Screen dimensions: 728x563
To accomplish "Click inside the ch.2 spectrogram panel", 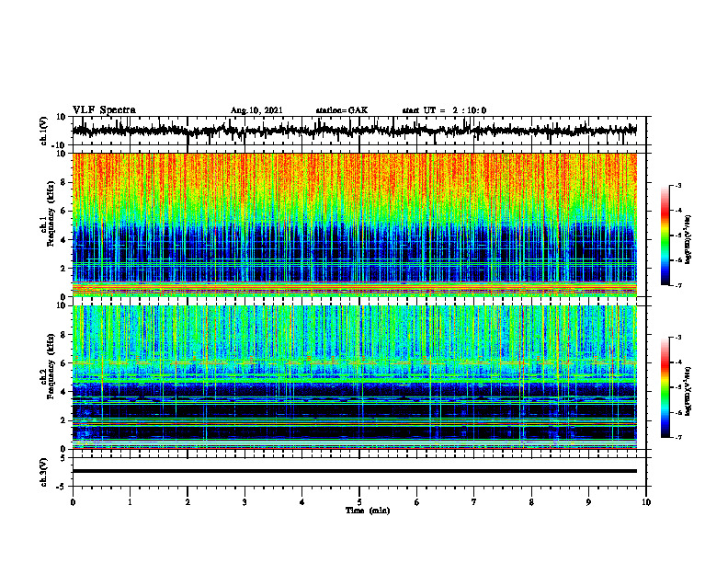I will coord(354,377).
